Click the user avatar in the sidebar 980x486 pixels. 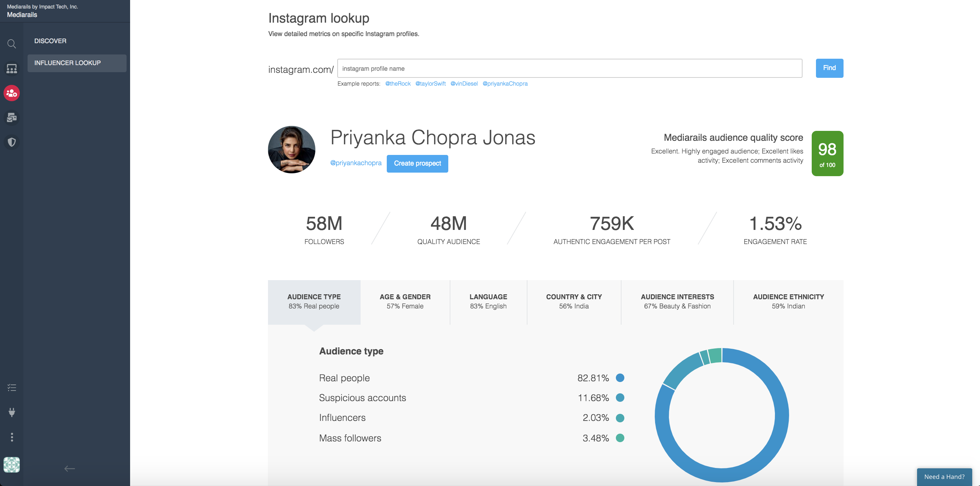[12, 465]
